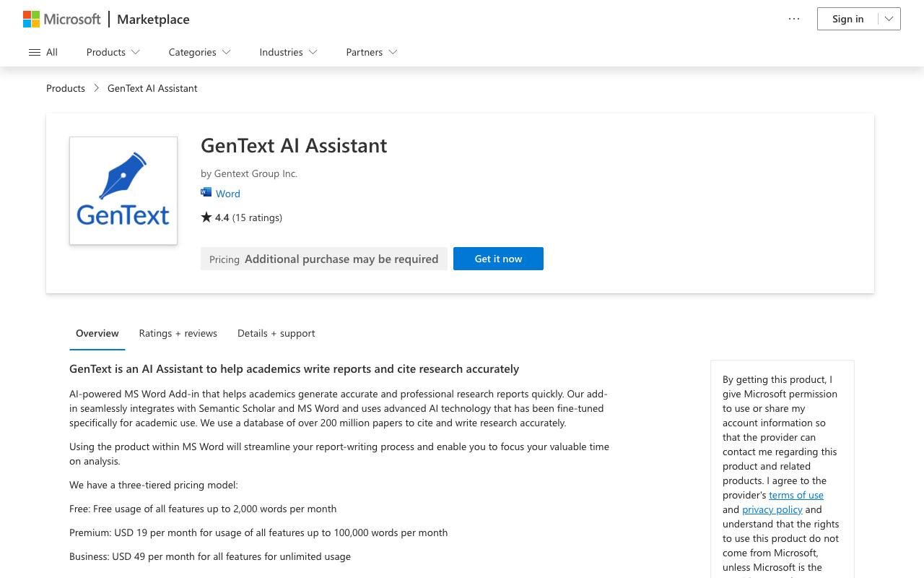Image resolution: width=924 pixels, height=578 pixels.
Task: Open the All hamburger menu
Action: 43,52
